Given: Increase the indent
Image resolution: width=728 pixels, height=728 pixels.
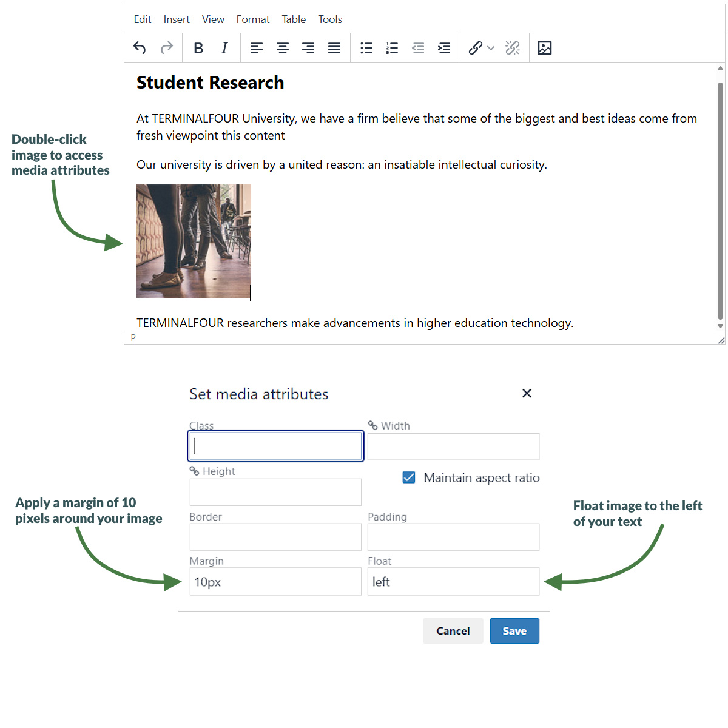Looking at the screenshot, I should tap(443, 48).
